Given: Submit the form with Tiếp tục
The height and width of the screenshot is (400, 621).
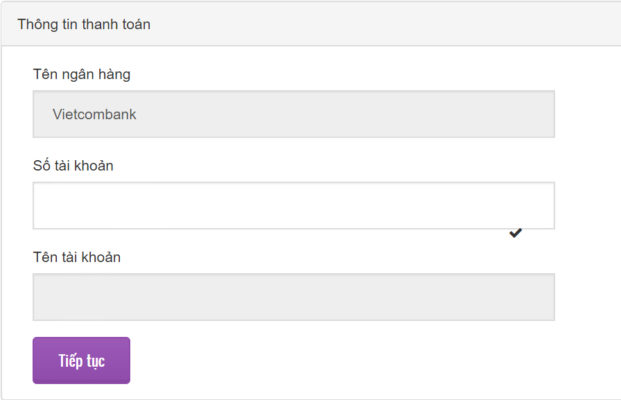Looking at the screenshot, I should click(x=81, y=360).
